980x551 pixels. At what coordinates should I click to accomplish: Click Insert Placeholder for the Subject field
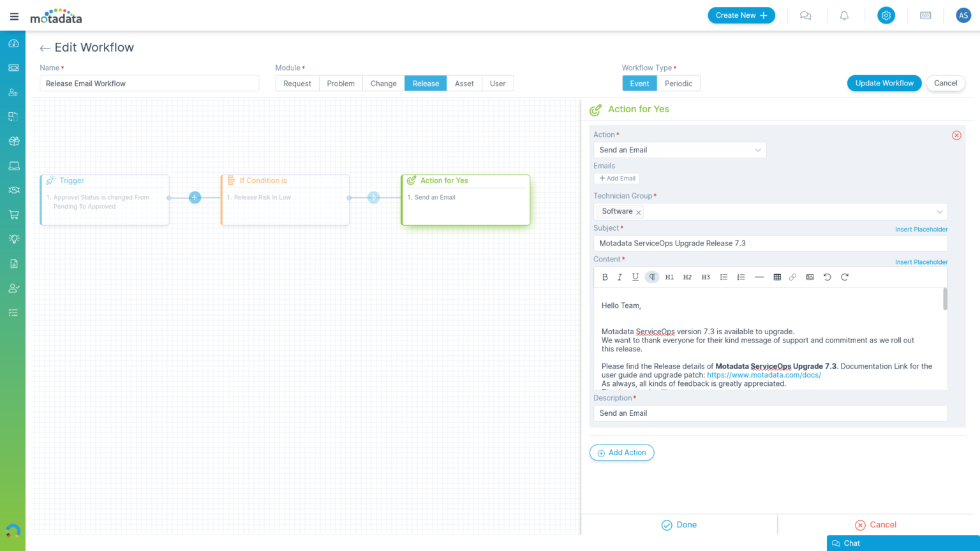[921, 229]
